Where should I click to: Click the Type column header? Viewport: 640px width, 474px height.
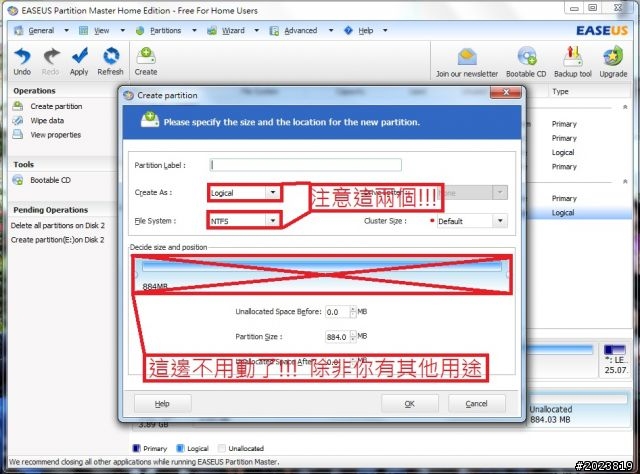point(560,91)
